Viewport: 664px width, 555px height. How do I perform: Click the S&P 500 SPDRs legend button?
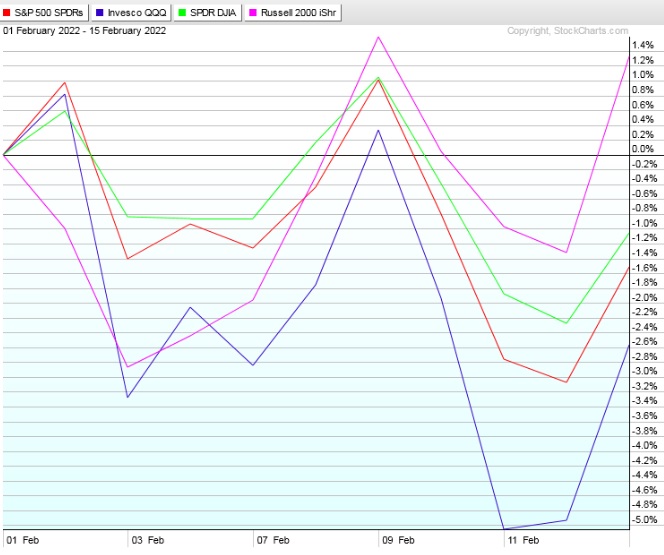[44, 13]
